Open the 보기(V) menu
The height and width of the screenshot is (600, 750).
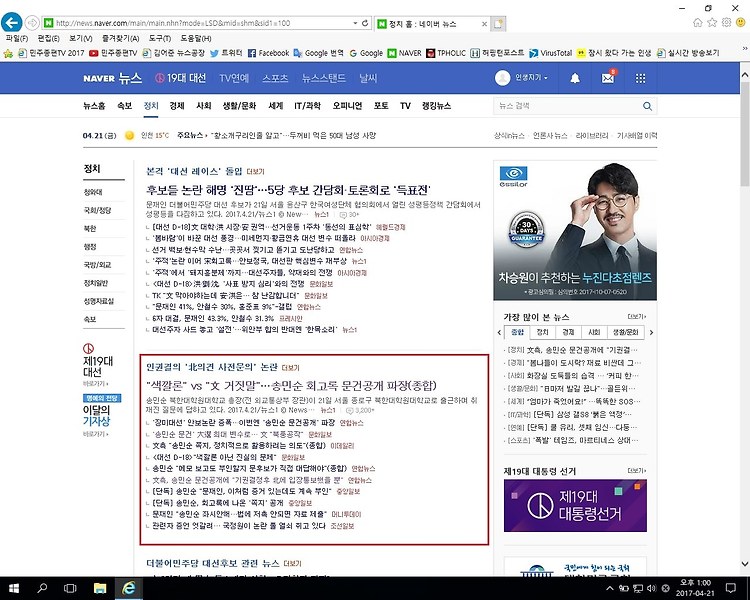[x=80, y=38]
